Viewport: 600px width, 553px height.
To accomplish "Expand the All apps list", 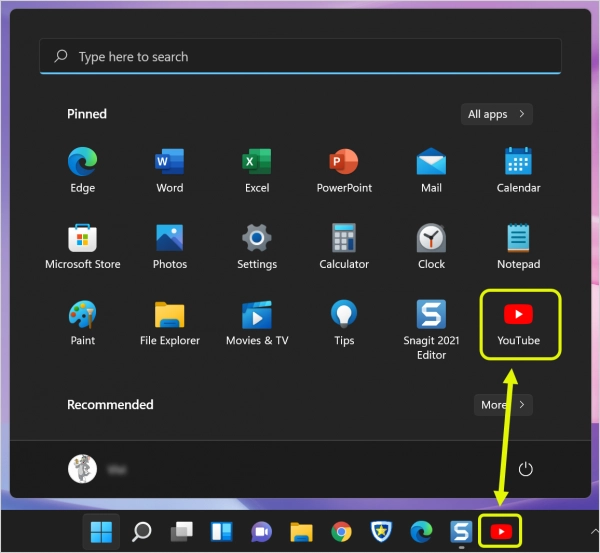I will [x=497, y=114].
